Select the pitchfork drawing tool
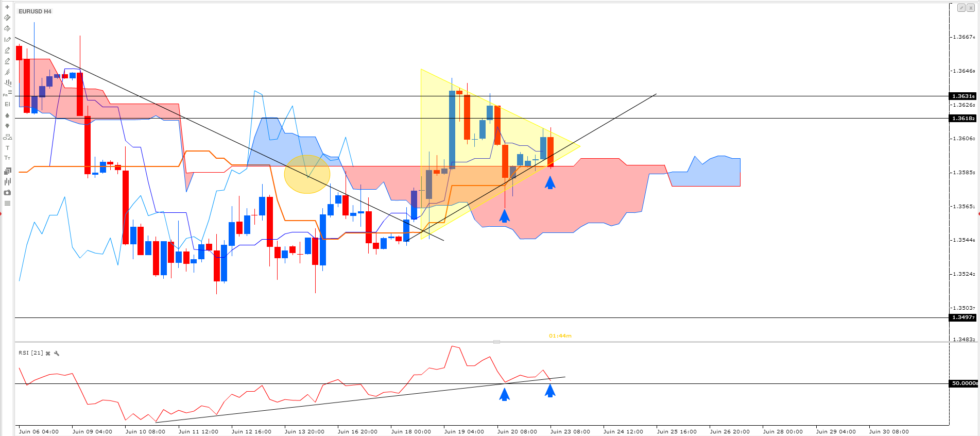980x436 pixels. click(7, 72)
